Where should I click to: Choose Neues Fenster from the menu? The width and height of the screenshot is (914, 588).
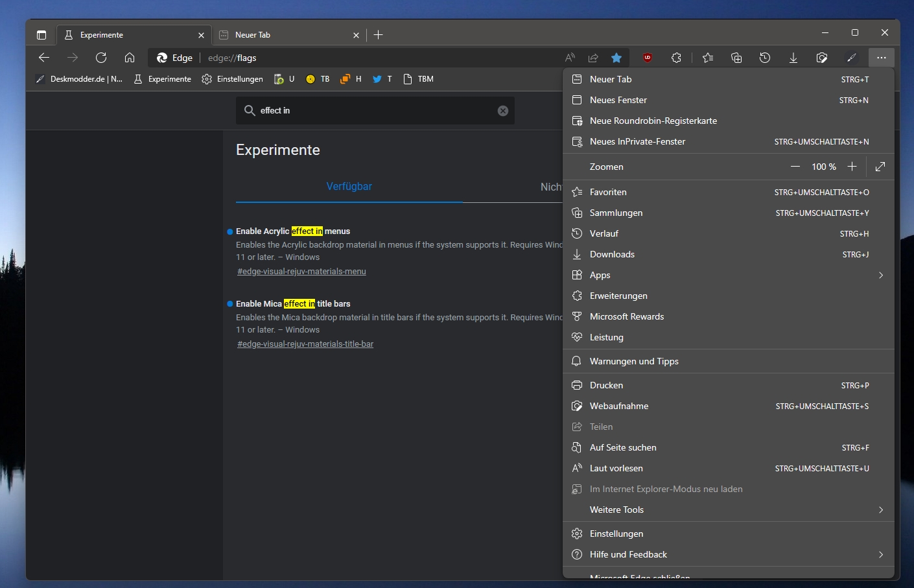(729, 100)
